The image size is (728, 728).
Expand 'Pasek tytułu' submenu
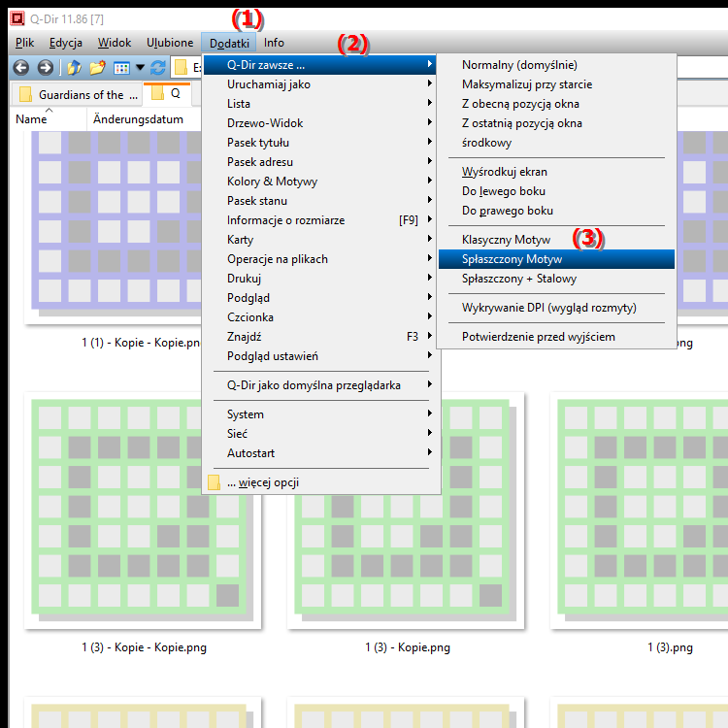click(319, 143)
